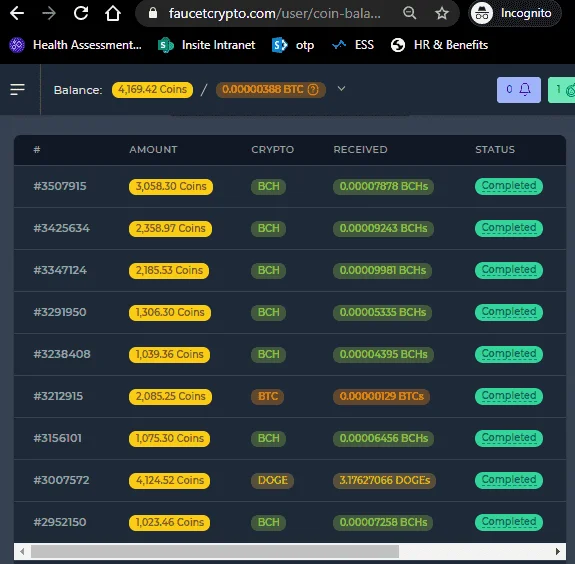Screen dimensions: 575x564
Task: Click the RECEIVED column header
Action: pos(360,150)
